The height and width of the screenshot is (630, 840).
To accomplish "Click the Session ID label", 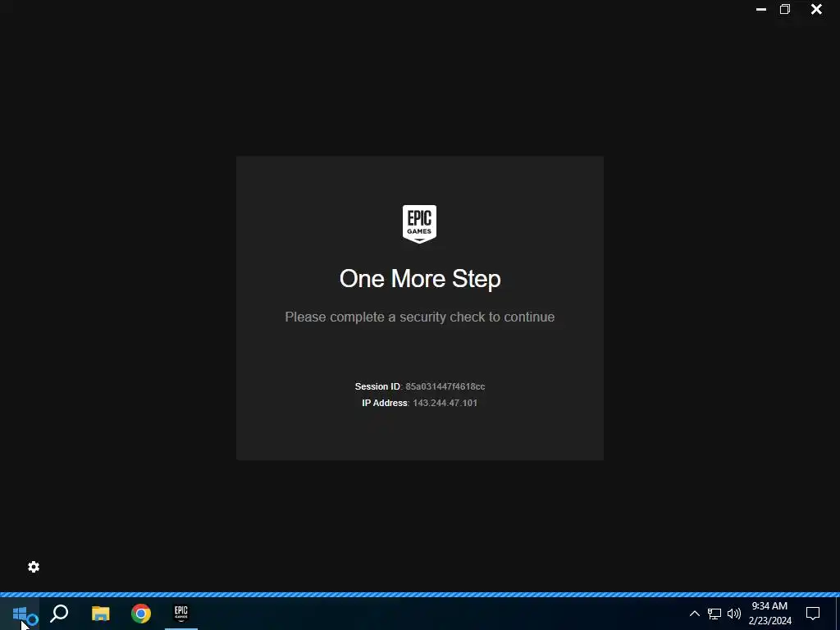I will click(377, 386).
